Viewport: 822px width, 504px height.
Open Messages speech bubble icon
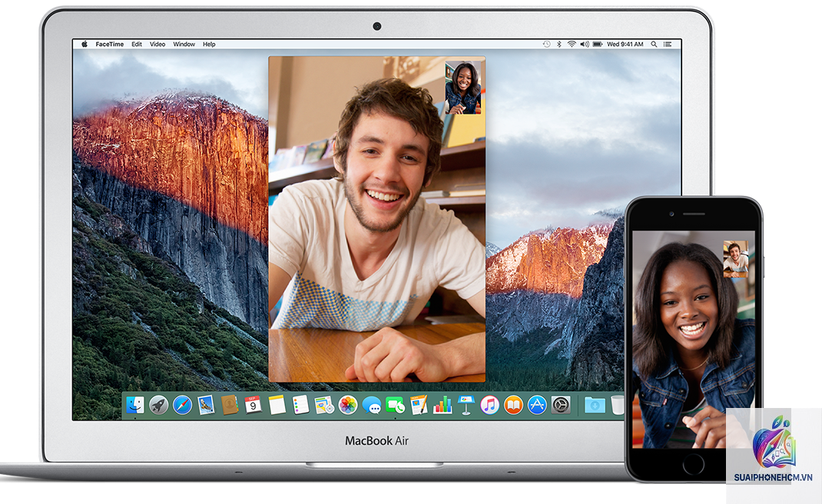[372, 405]
